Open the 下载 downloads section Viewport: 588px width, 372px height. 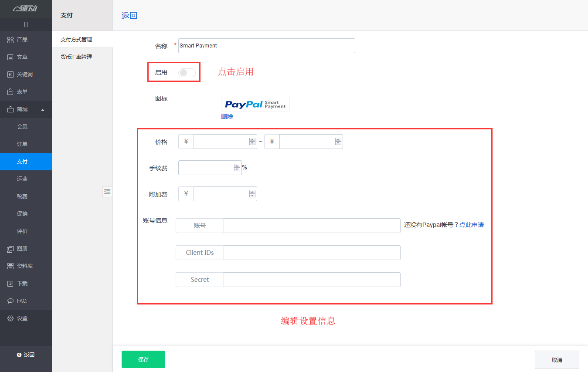coord(22,283)
